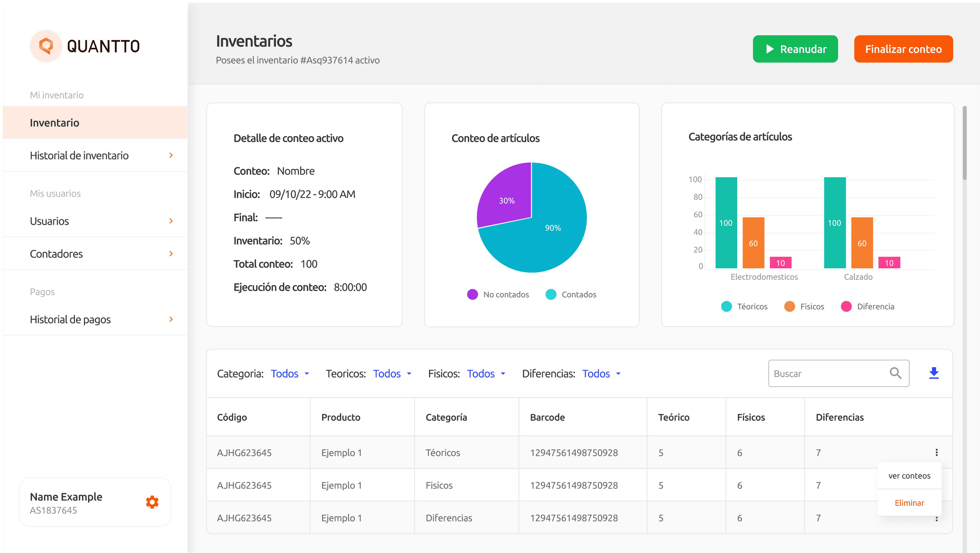The image size is (980, 553).
Task: Click the orange settings gear icon
Action: (152, 502)
